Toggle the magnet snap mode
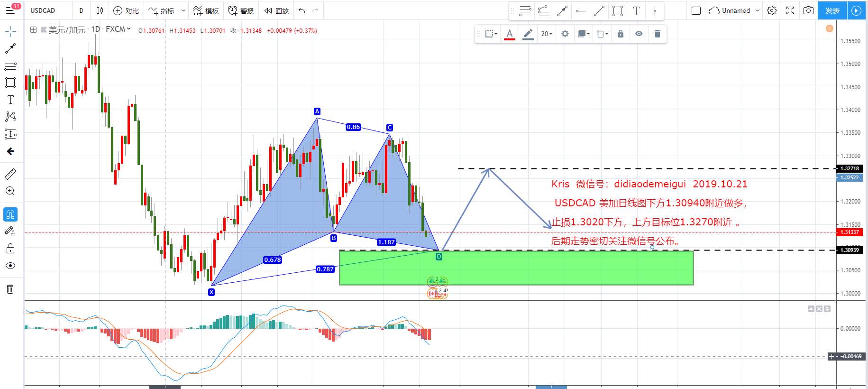Image resolution: width=868 pixels, height=389 pixels. point(10,214)
